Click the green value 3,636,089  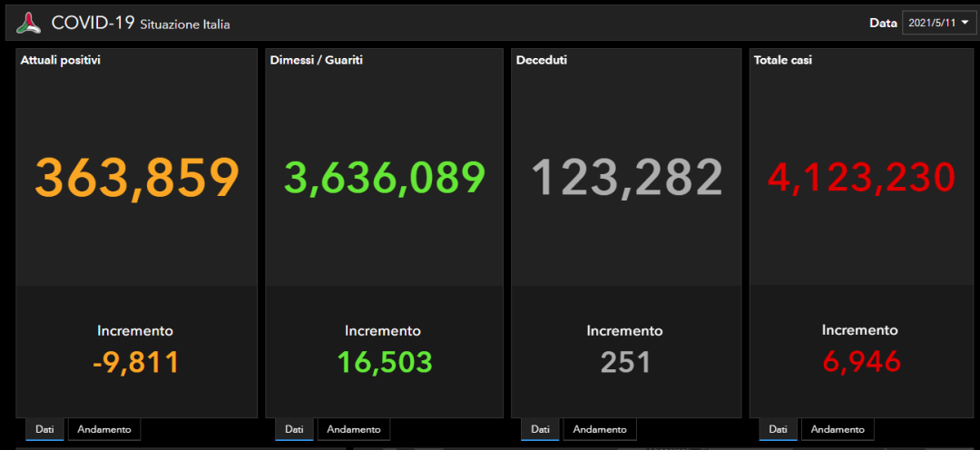point(385,178)
